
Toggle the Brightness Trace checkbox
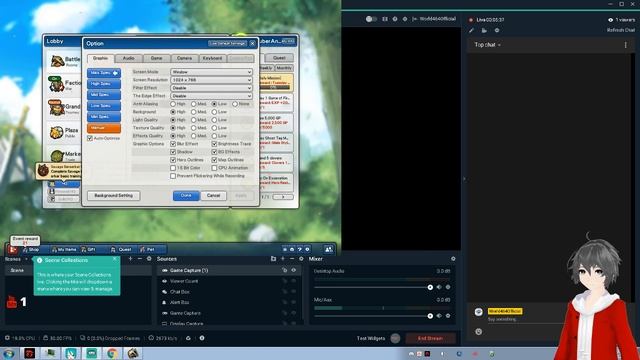click(214, 144)
